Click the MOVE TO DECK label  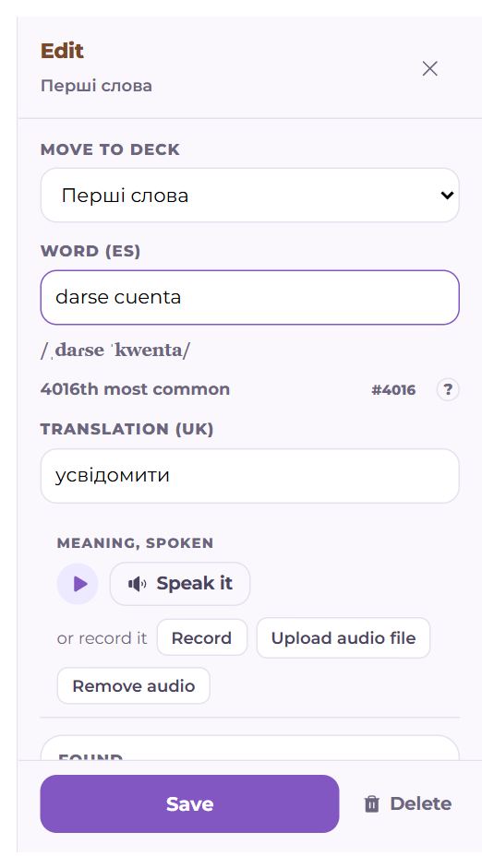coord(110,149)
